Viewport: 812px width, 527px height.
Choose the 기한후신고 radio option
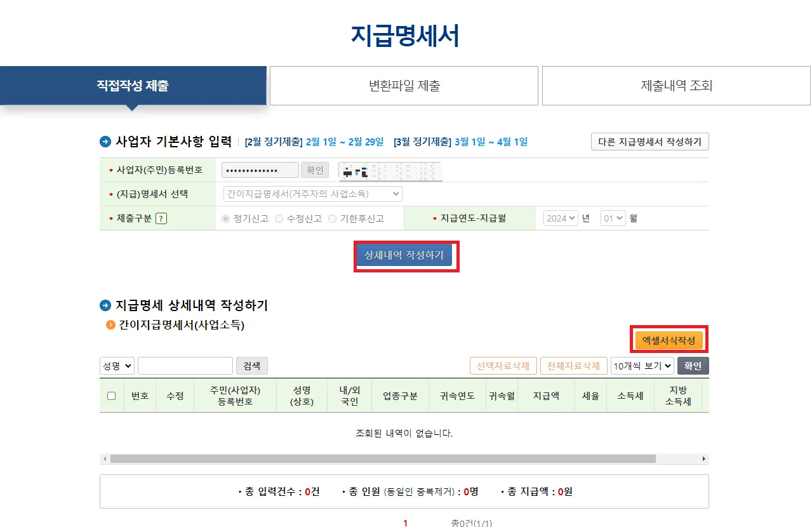pos(332,218)
